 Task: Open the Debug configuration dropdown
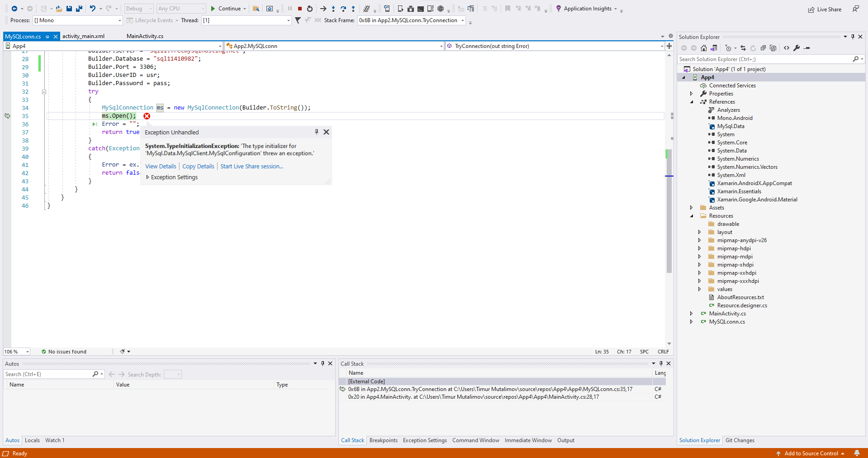point(138,9)
